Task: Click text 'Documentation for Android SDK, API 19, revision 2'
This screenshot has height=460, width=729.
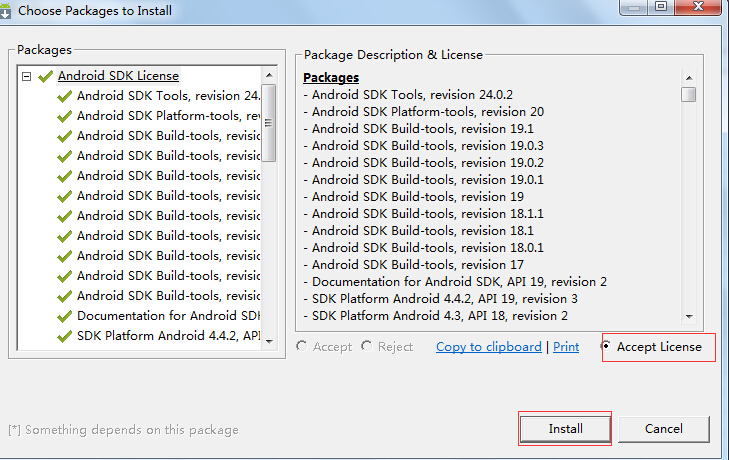Action: pos(459,282)
